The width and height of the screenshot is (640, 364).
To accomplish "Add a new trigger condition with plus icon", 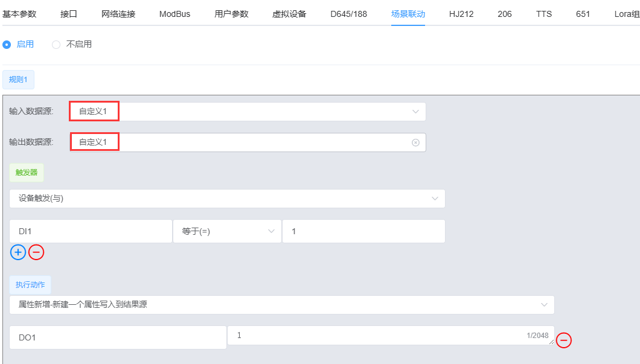I will [18, 252].
